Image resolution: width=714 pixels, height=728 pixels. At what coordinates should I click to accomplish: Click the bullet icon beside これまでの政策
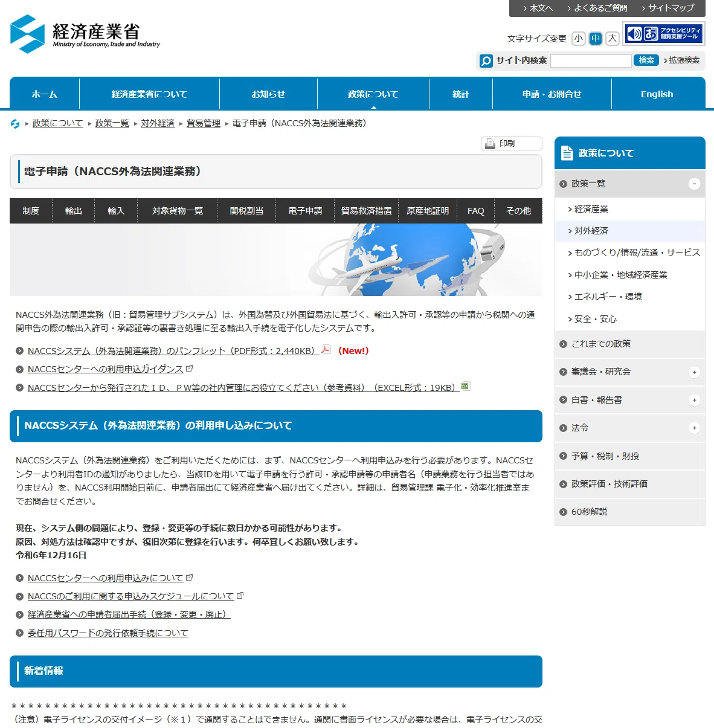pos(563,344)
